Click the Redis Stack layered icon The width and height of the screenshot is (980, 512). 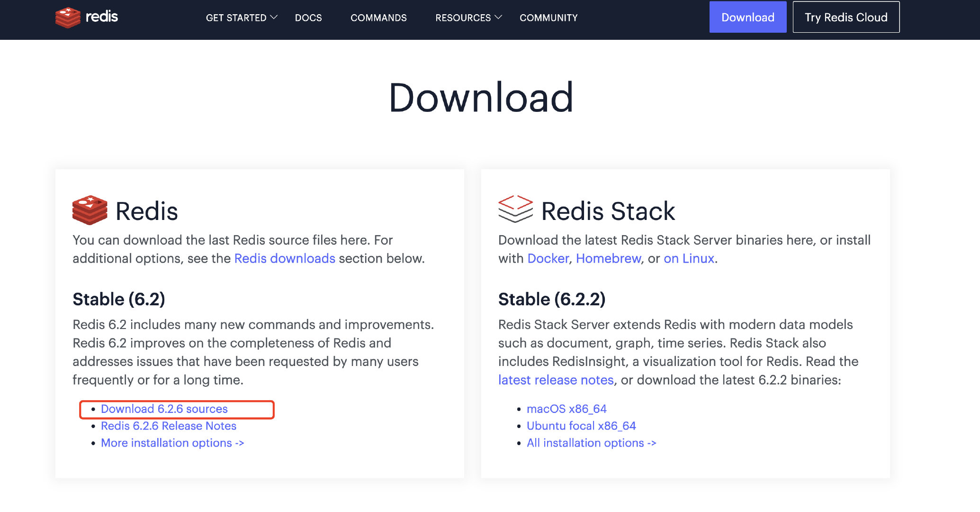pos(515,209)
